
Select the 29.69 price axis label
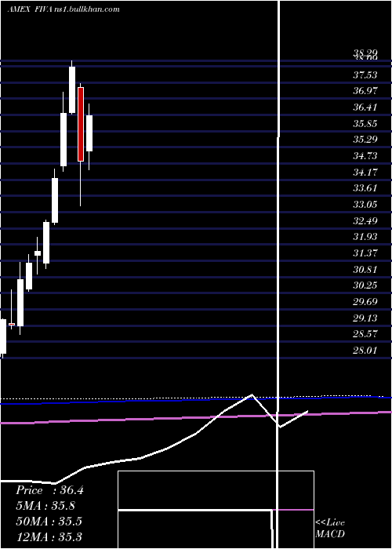click(x=365, y=301)
